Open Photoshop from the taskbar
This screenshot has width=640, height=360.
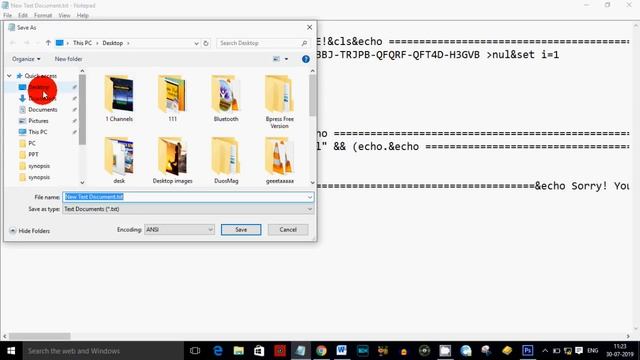point(527,351)
